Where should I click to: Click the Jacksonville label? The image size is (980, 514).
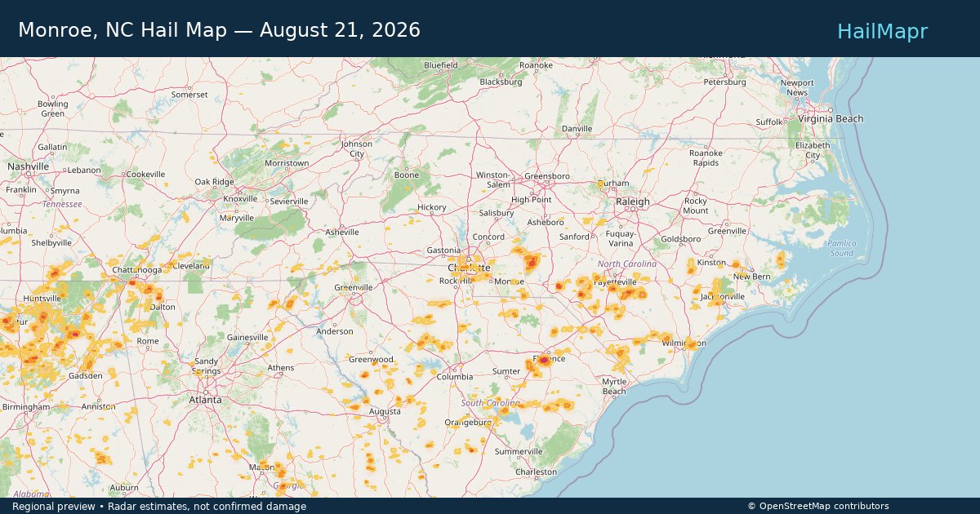pos(722,297)
